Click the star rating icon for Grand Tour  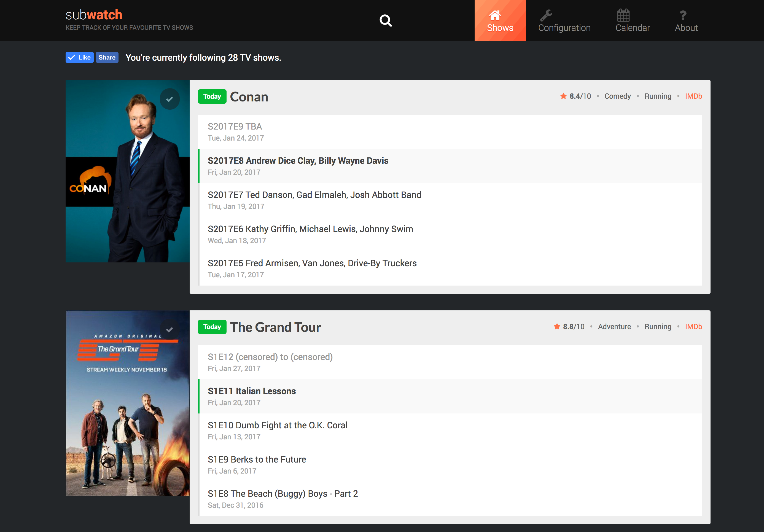[x=557, y=327]
